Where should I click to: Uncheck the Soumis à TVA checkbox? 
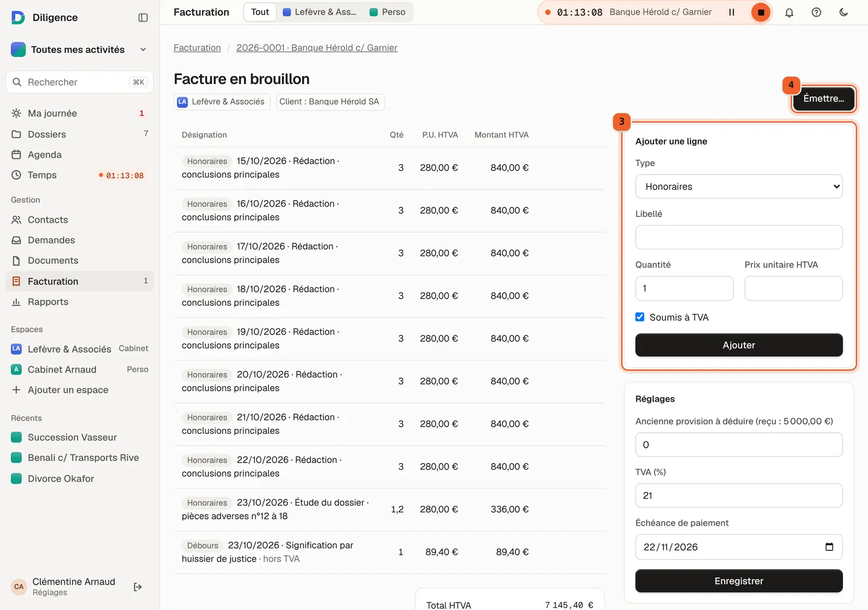(640, 317)
